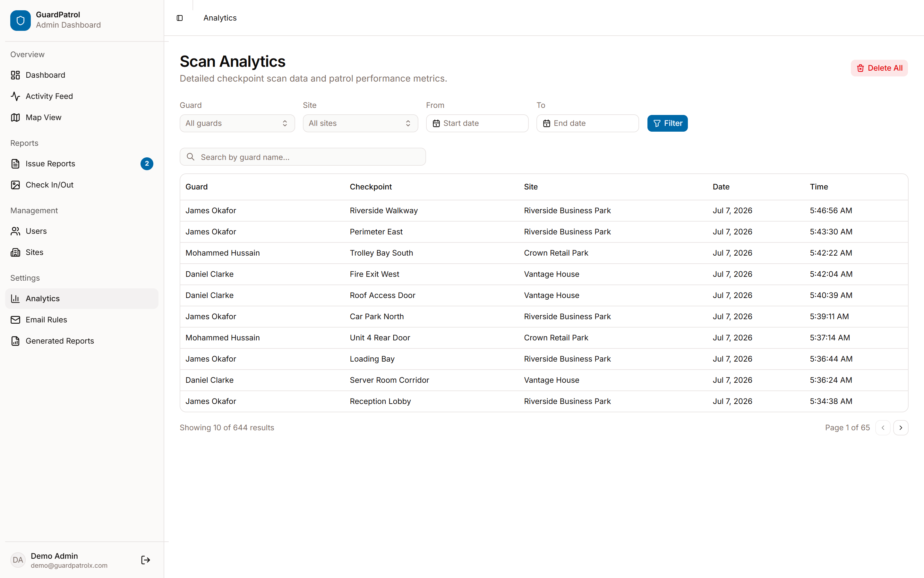
Task: Go to the next page arrow
Action: (901, 428)
